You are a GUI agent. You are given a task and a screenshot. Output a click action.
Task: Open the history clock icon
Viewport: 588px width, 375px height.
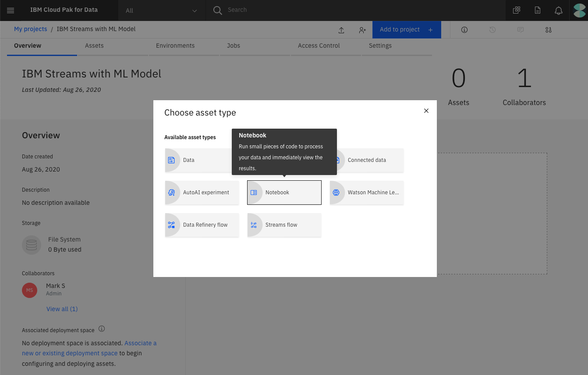(492, 30)
